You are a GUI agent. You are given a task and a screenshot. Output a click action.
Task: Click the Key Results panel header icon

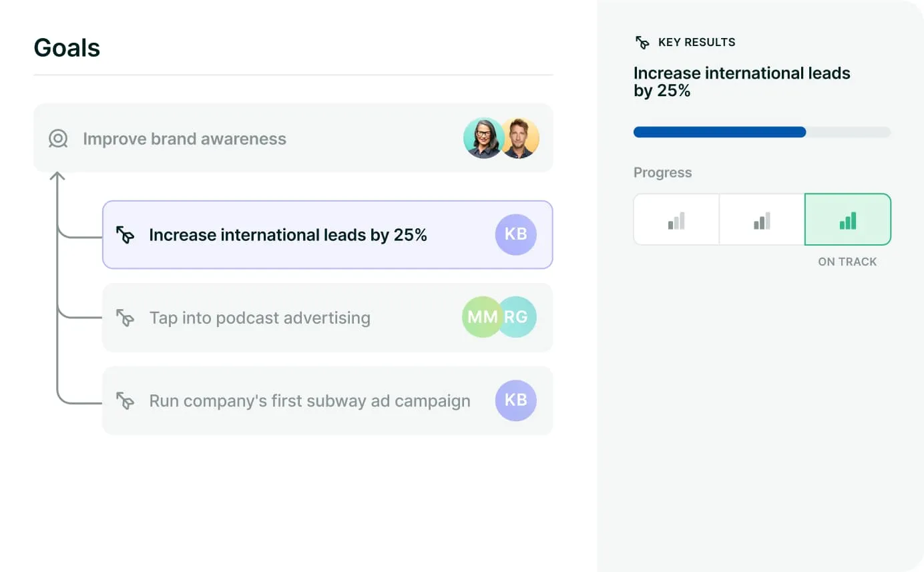coord(642,43)
